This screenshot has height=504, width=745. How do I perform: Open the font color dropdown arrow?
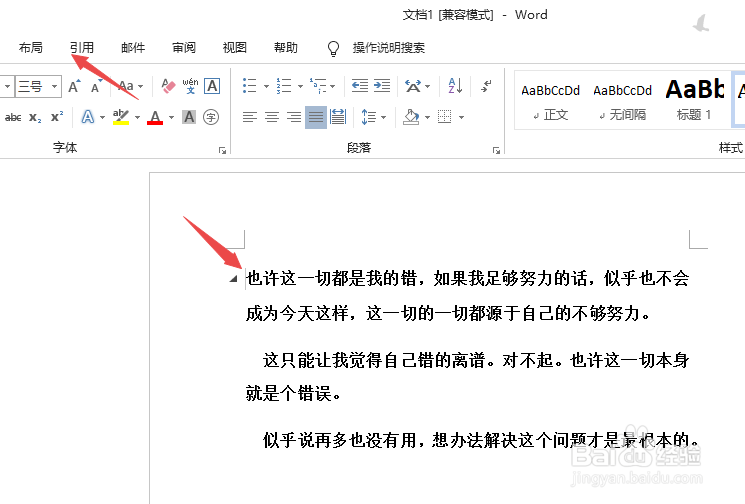[x=172, y=117]
